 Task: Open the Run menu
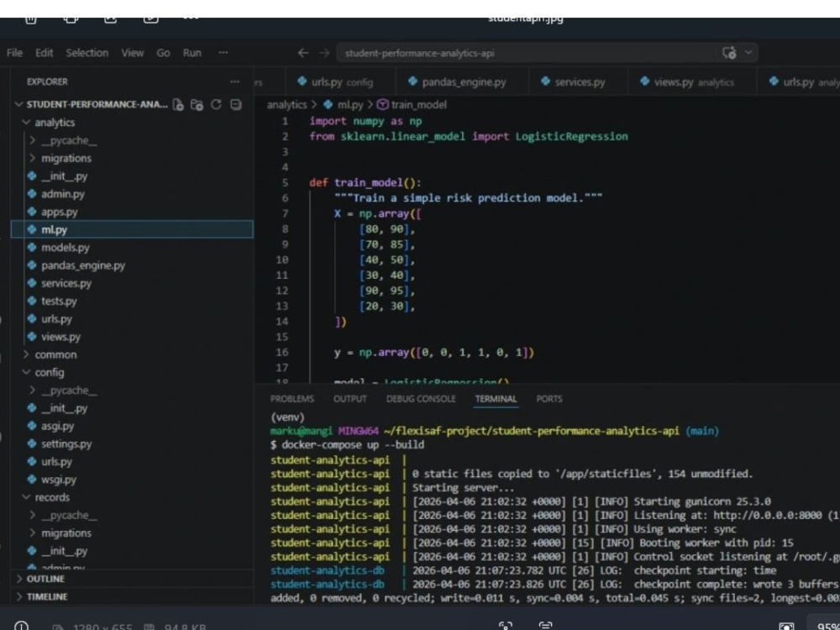pos(192,52)
